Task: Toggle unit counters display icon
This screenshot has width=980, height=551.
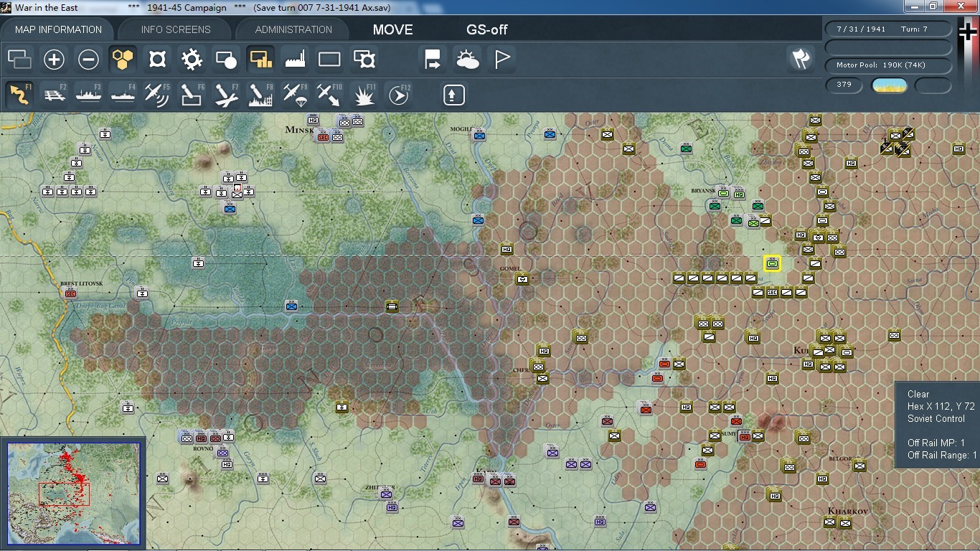Action: (19, 60)
